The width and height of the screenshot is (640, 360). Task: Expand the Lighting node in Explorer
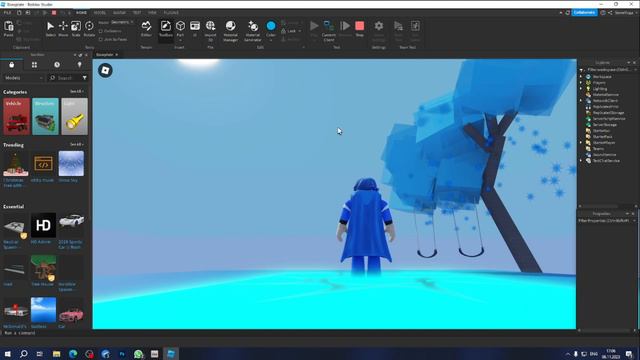tap(581, 89)
